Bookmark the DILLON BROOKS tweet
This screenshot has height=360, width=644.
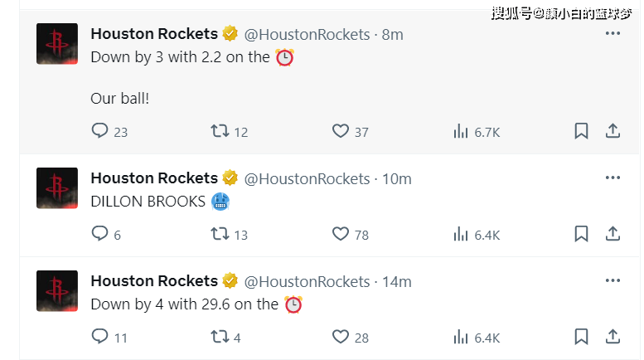pos(581,234)
